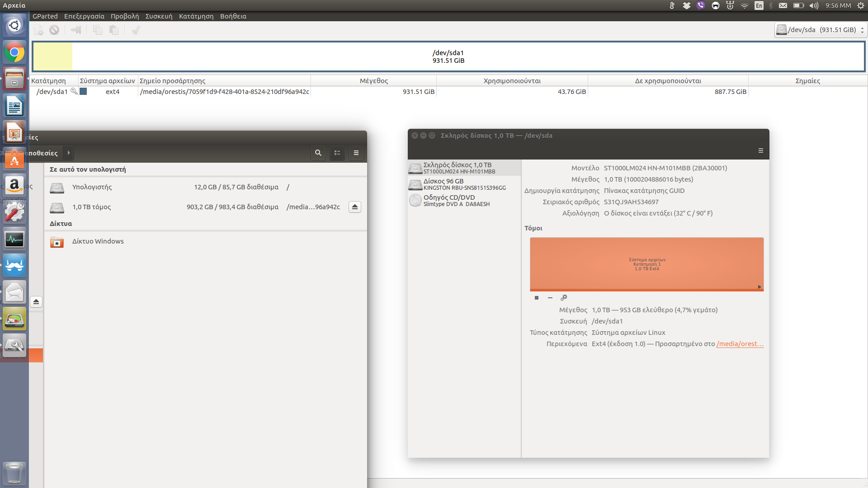868x488 pixels.
Task: Unmount volume with stop icon in Disks
Action: point(537,298)
